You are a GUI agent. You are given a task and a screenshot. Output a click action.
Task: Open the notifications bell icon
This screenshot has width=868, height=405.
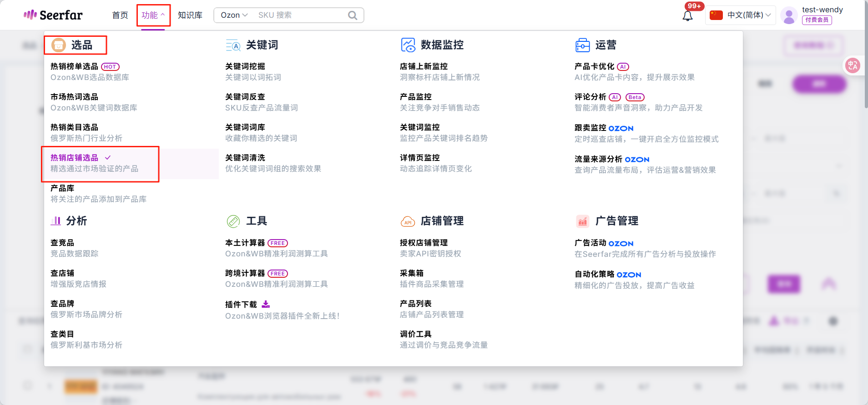pyautogui.click(x=687, y=16)
